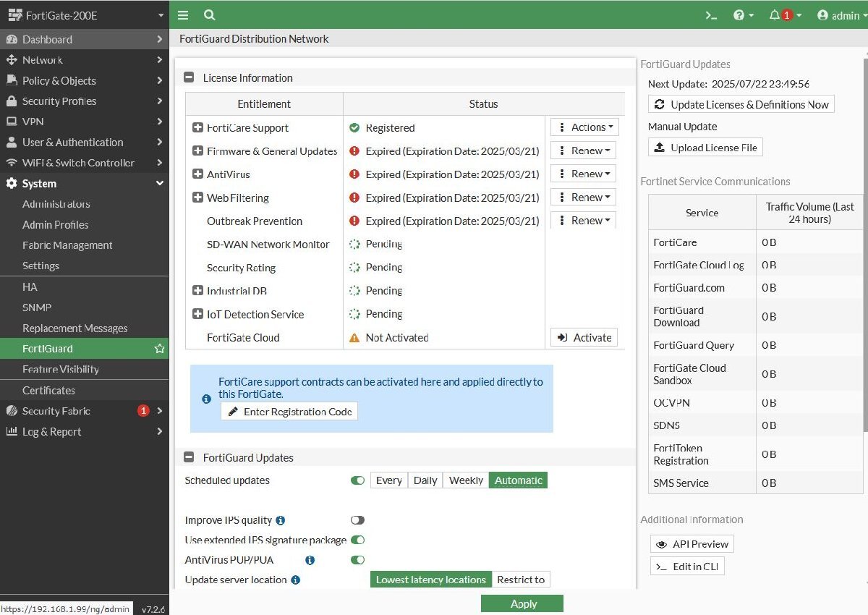Activate FortiGate Cloud
The height and width of the screenshot is (615, 868).
(x=584, y=338)
